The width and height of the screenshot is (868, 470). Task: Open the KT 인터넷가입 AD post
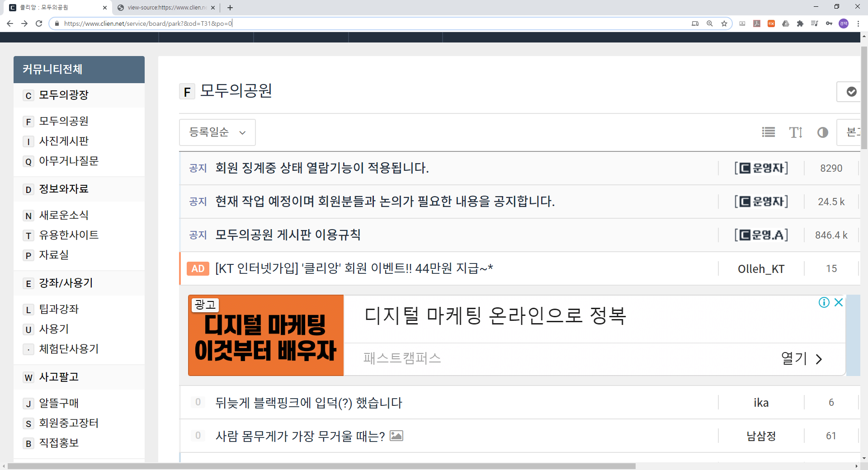354,268
